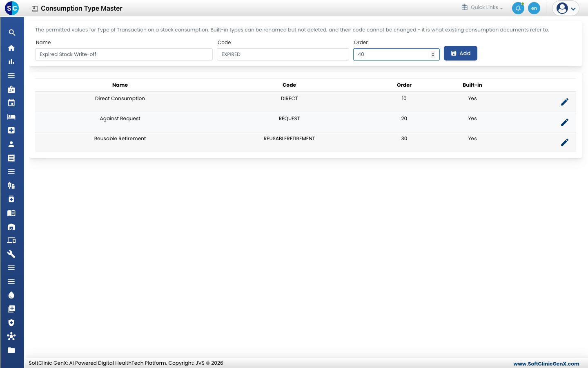Screen dimensions: 588x368
Task: Open the hospital bed icon
Action: 11,117
